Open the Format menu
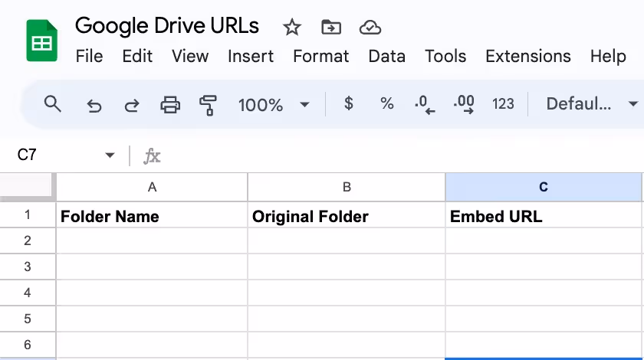 320,56
